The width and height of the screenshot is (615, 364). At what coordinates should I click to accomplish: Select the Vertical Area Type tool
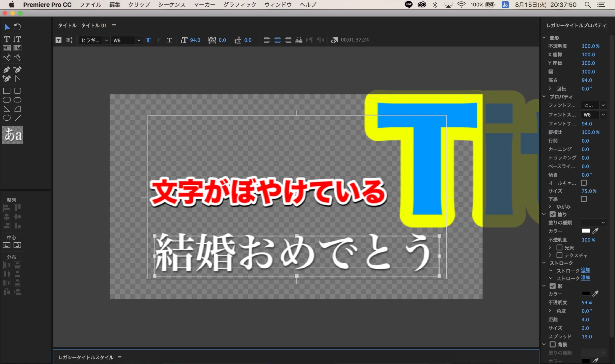(17, 49)
